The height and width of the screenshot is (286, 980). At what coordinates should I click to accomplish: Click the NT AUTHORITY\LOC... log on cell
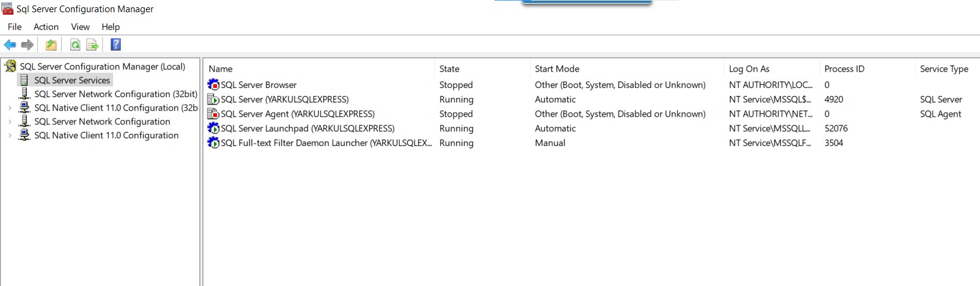coord(770,85)
